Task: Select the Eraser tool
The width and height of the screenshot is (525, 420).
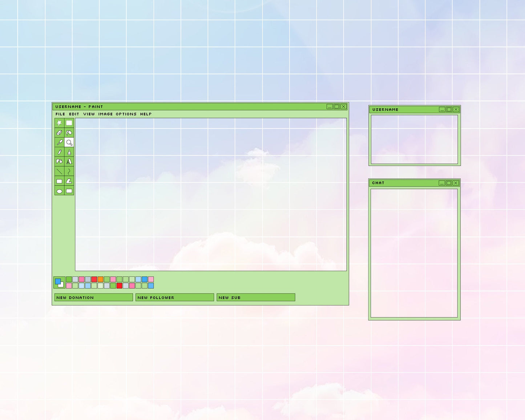Action: pos(59,133)
